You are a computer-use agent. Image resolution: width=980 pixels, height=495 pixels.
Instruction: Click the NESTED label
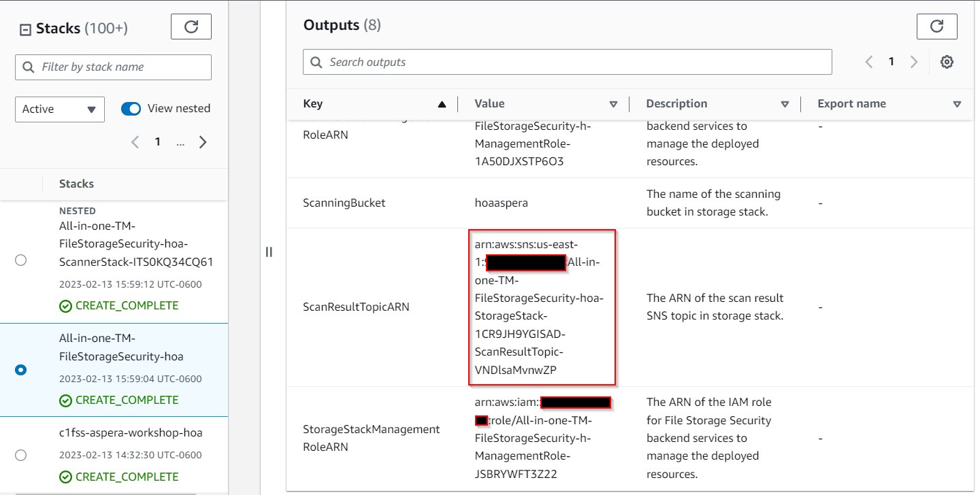pos(78,211)
